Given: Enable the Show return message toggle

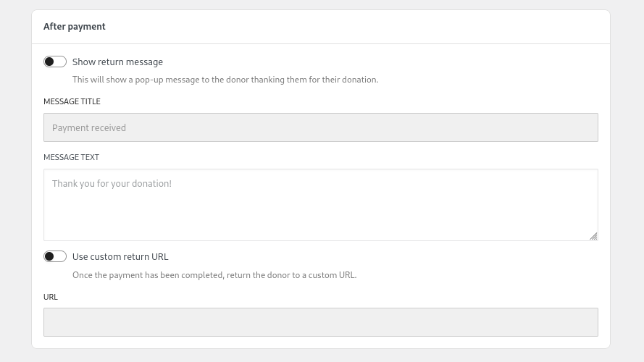Looking at the screenshot, I should pos(55,62).
